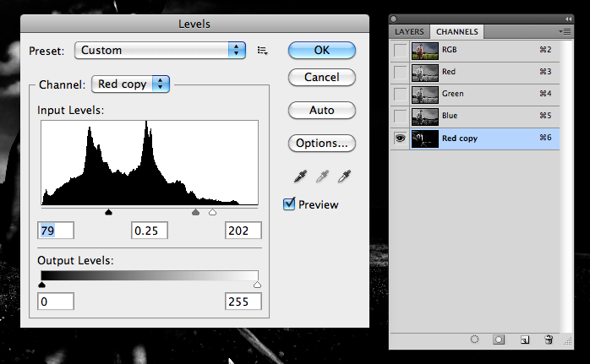The height and width of the screenshot is (364, 590).
Task: Click the gamma field 0.25
Action: (150, 231)
